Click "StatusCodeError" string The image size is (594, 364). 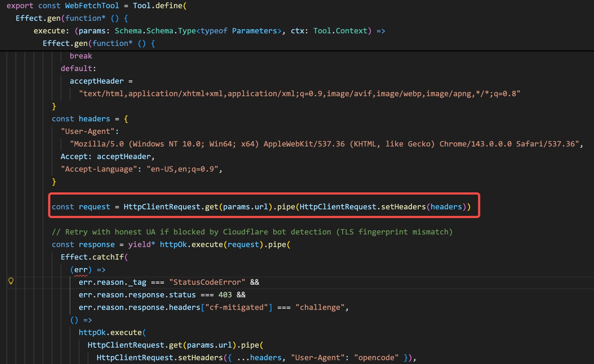pyautogui.click(x=207, y=282)
